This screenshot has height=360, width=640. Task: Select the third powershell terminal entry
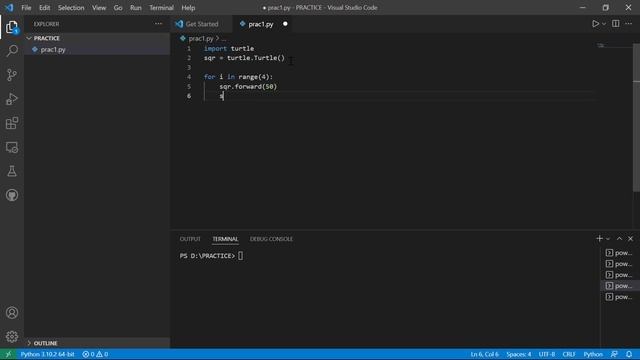619,275
